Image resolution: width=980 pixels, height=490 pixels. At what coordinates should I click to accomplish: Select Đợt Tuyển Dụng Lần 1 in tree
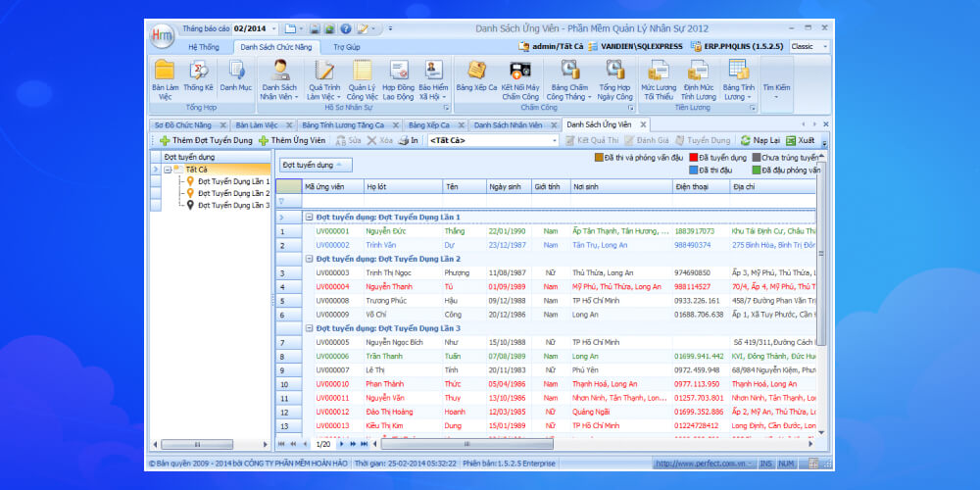coord(234,181)
